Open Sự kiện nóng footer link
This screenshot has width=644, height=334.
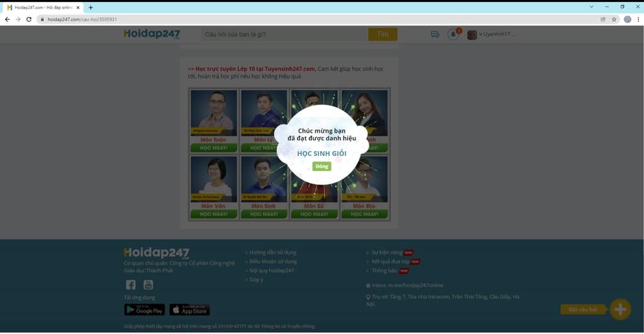(387, 252)
